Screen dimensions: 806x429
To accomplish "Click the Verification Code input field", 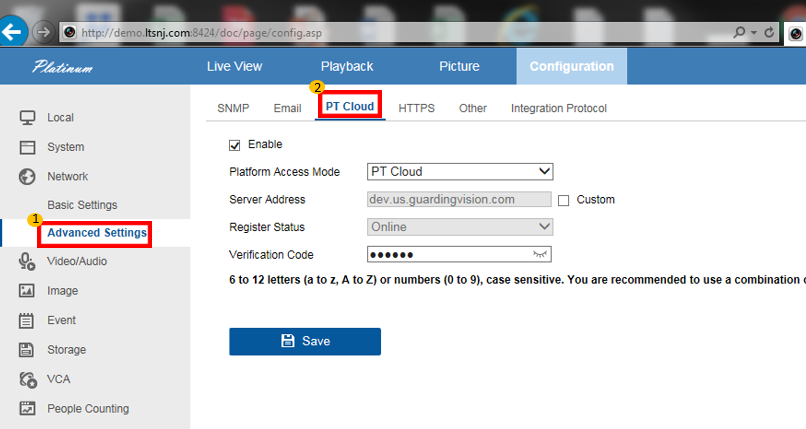I will [448, 255].
